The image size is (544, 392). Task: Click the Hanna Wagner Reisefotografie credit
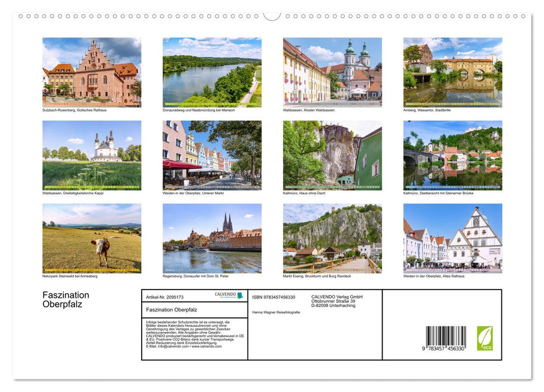point(276,312)
